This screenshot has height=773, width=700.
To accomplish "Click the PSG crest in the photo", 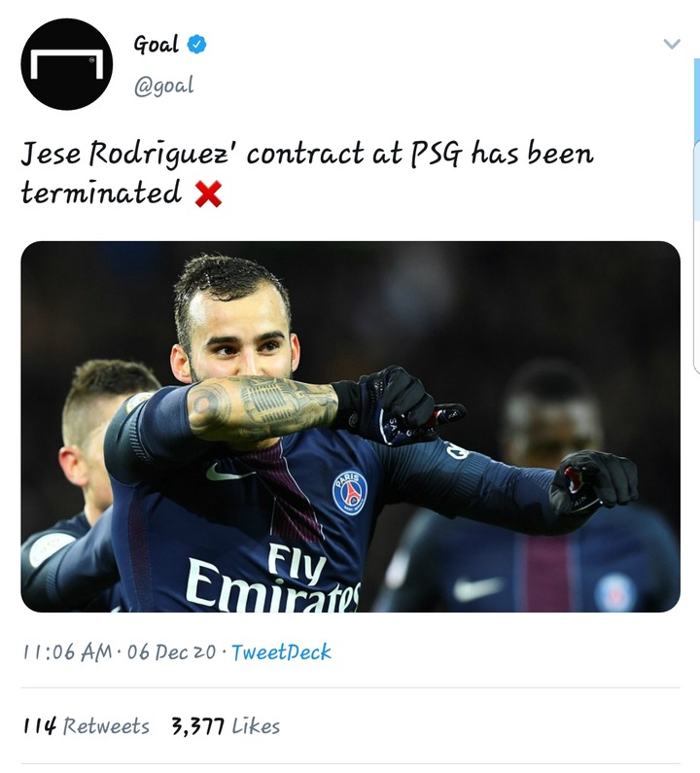I will point(349,493).
